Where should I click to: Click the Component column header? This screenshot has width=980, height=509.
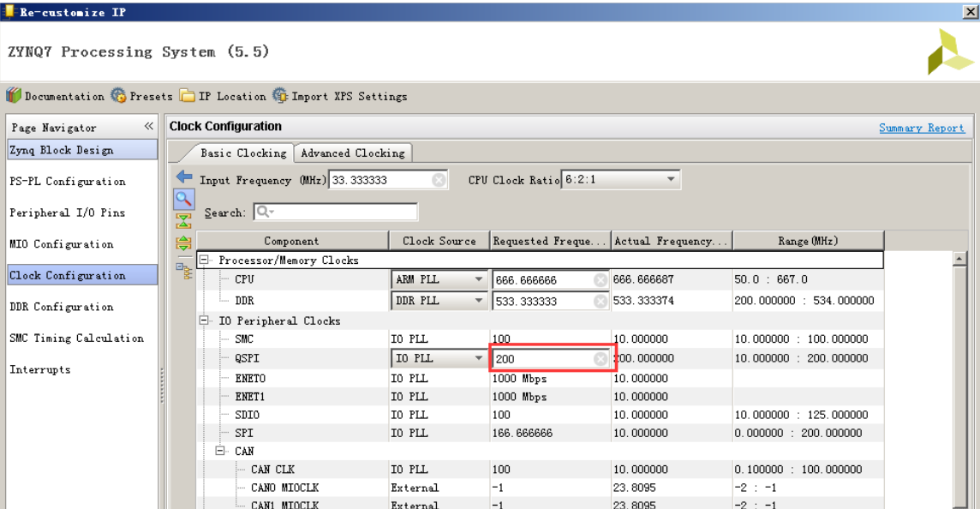click(292, 241)
